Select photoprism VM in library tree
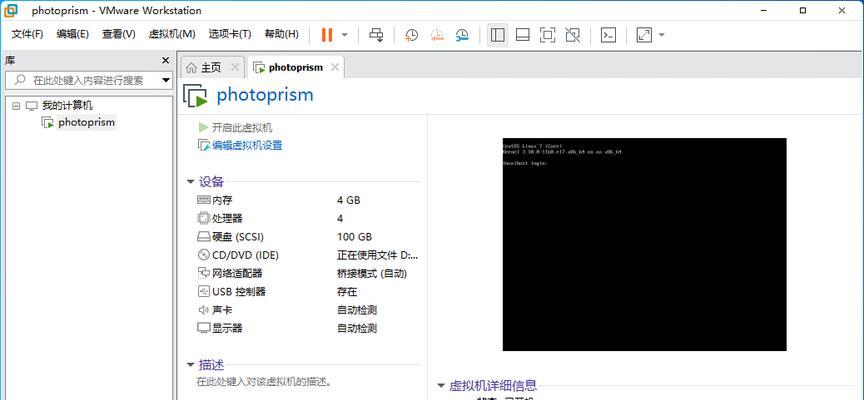Image resolution: width=864 pixels, height=400 pixels. [x=87, y=122]
